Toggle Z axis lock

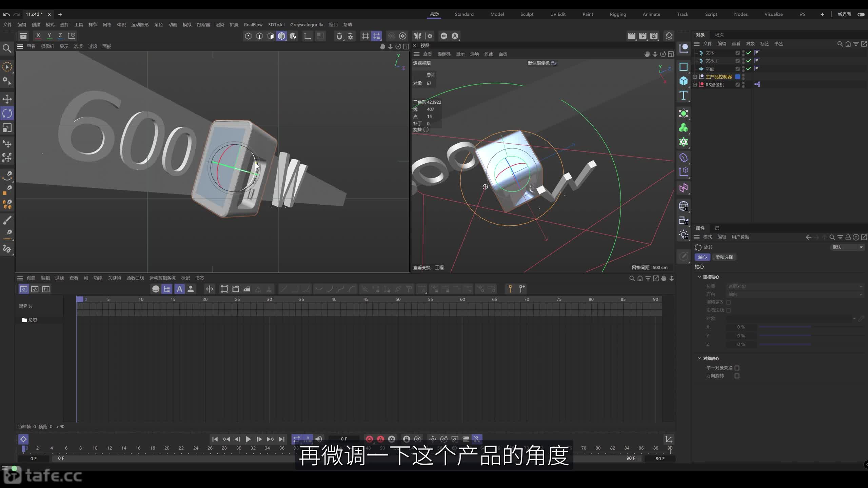(x=60, y=36)
